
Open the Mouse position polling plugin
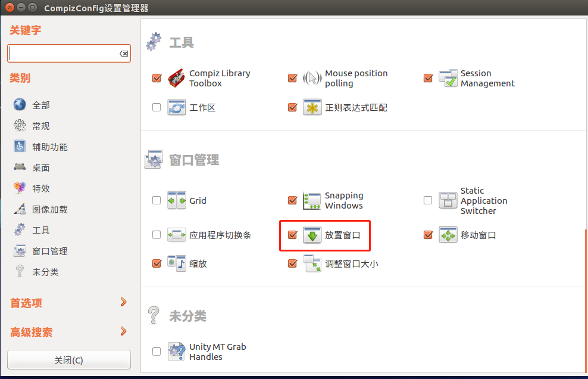tap(351, 78)
